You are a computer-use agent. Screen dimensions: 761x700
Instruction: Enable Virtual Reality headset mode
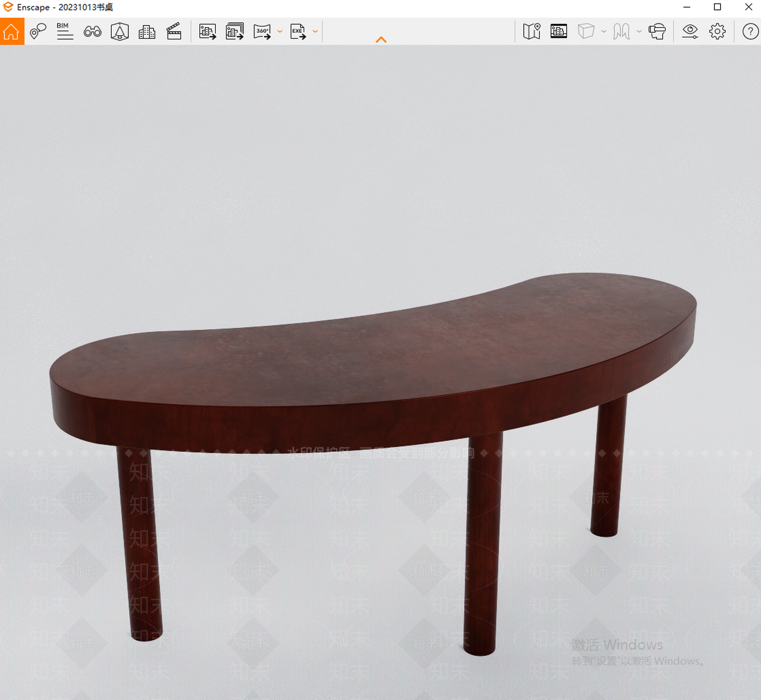657,31
